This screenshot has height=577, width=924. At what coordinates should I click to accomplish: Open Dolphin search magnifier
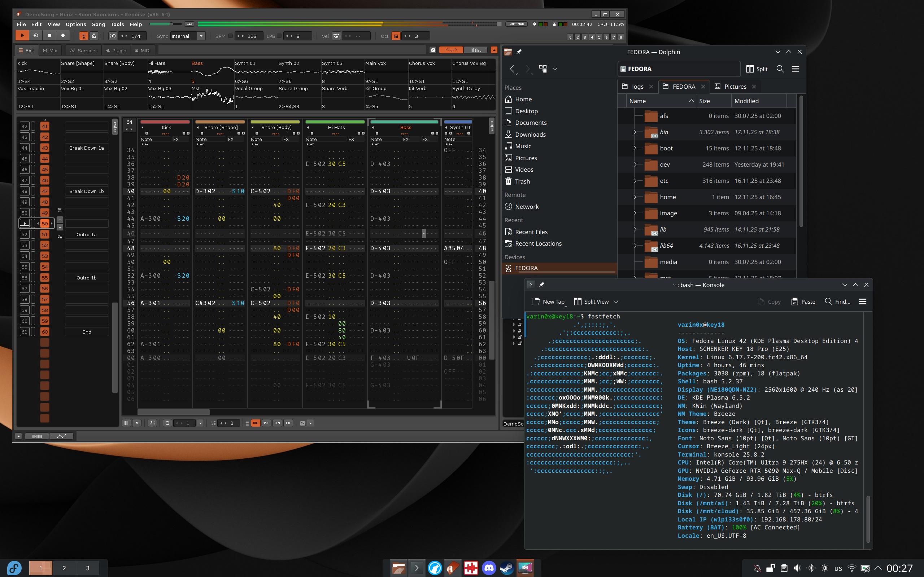tap(780, 69)
